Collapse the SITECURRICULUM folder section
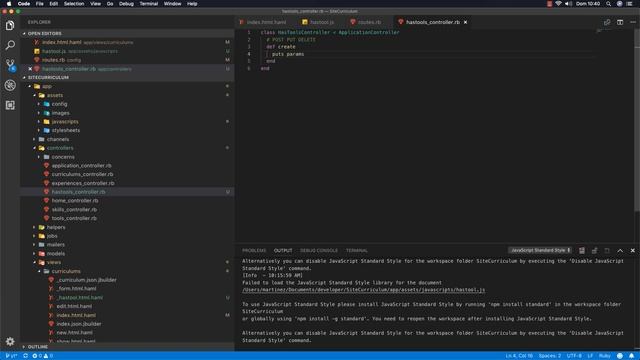This screenshot has height=360, width=640. (127, 77)
